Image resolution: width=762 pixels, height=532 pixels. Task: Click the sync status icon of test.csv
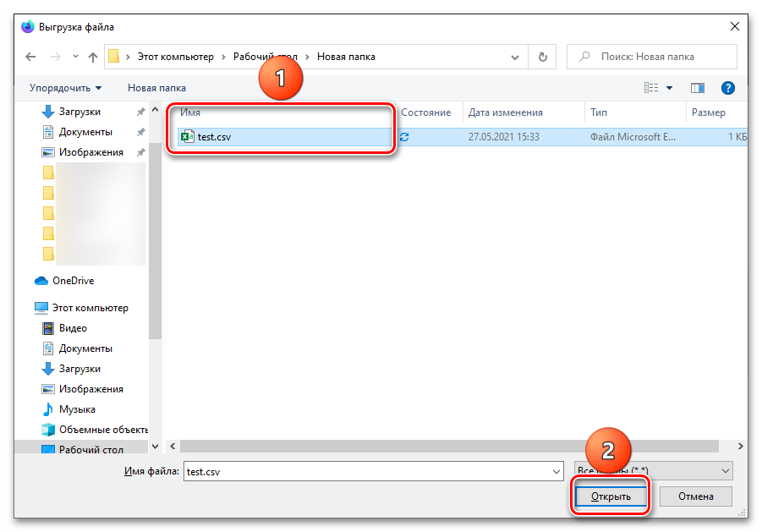[404, 138]
